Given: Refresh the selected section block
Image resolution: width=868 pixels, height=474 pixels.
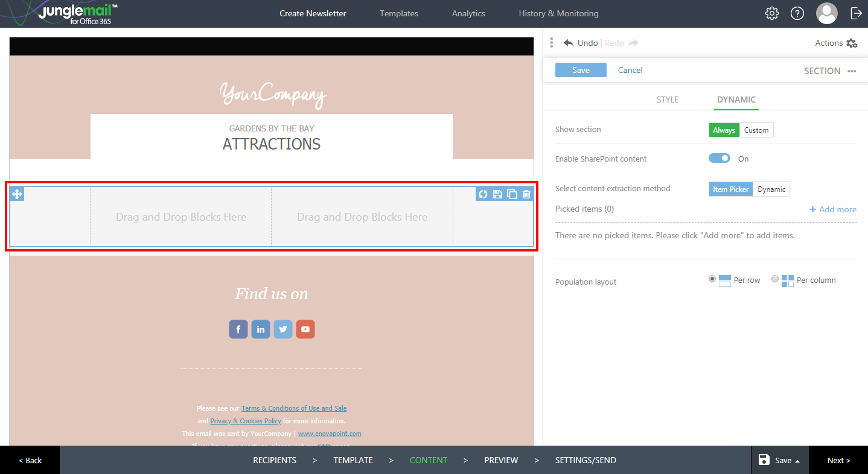Looking at the screenshot, I should (x=482, y=194).
